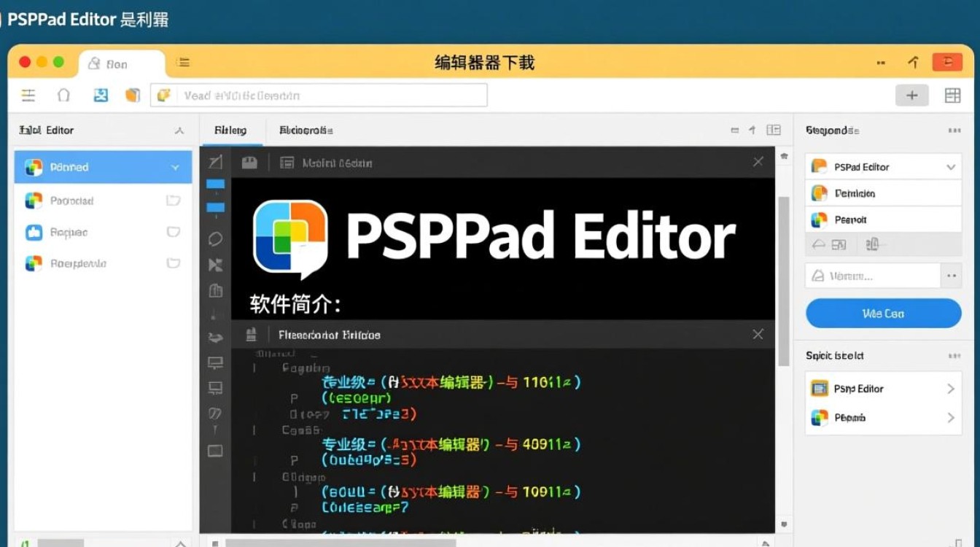Expand the Psnd Editor entry in Spicit section
980x547 pixels.
point(950,388)
